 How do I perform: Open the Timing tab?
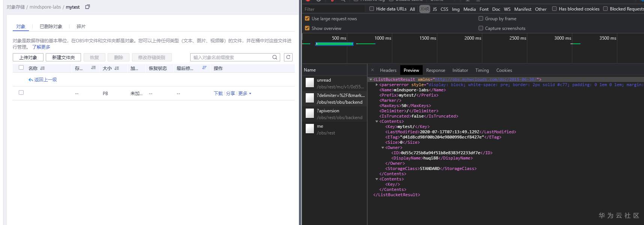[482, 70]
